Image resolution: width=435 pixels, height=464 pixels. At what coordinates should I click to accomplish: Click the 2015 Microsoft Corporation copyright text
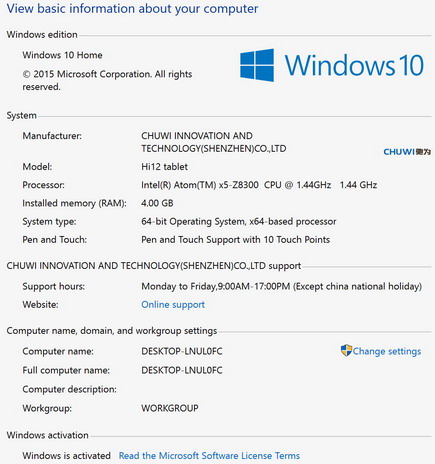[x=107, y=80]
